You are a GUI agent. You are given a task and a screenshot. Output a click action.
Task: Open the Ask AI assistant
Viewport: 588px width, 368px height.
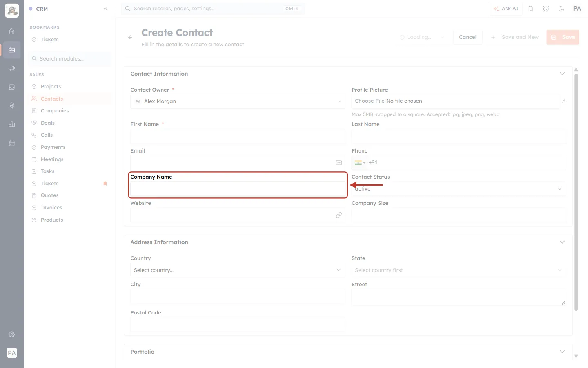(x=506, y=9)
